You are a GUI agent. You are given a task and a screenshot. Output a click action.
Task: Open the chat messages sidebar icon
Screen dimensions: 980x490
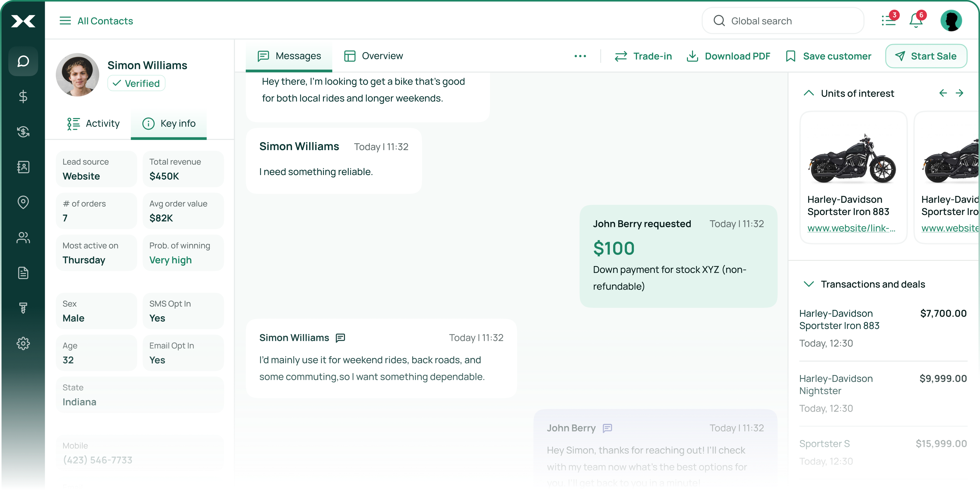[23, 61]
